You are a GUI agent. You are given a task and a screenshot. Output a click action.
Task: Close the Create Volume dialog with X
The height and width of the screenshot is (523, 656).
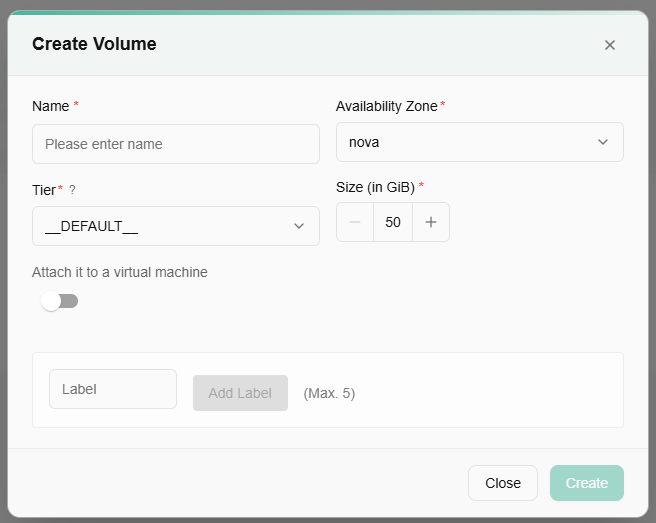click(610, 44)
